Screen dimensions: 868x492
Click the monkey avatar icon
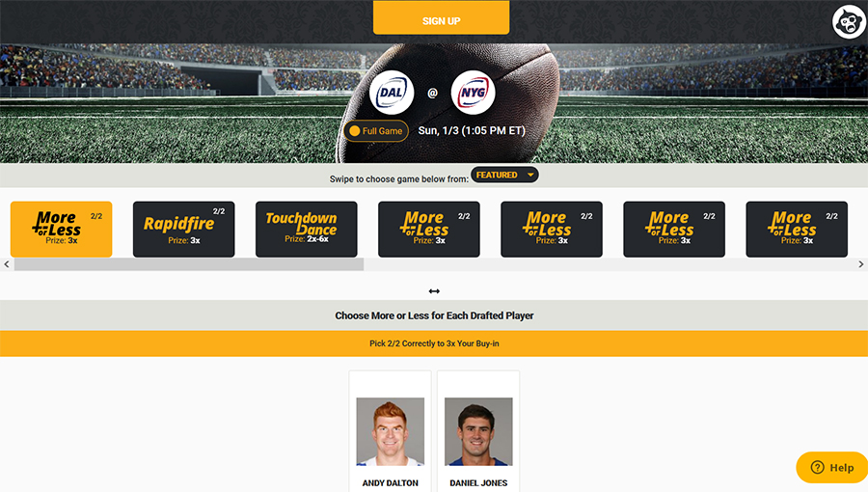click(x=848, y=22)
